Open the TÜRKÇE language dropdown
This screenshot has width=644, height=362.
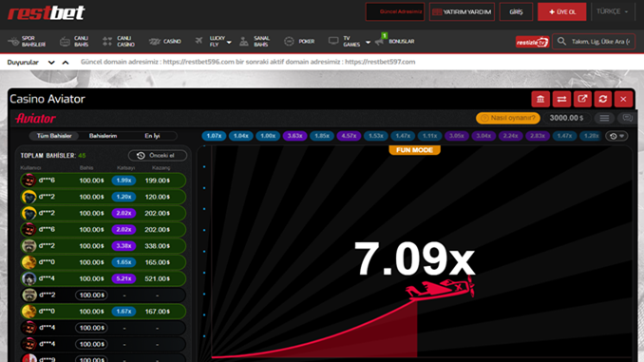613,11
